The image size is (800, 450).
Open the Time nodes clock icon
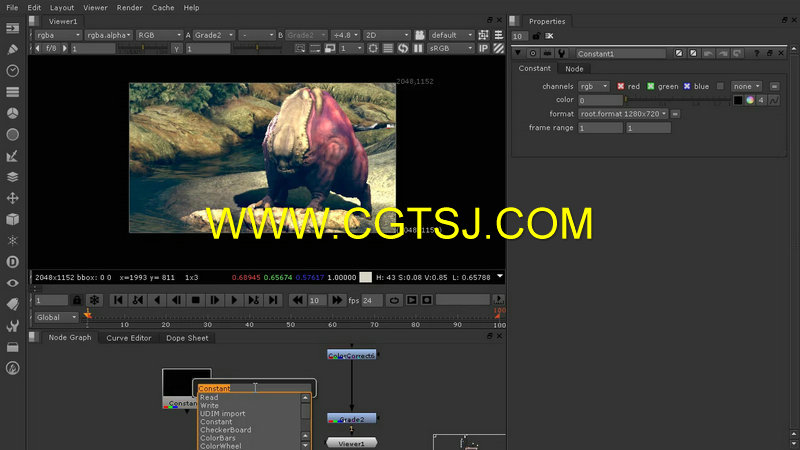tap(12, 70)
